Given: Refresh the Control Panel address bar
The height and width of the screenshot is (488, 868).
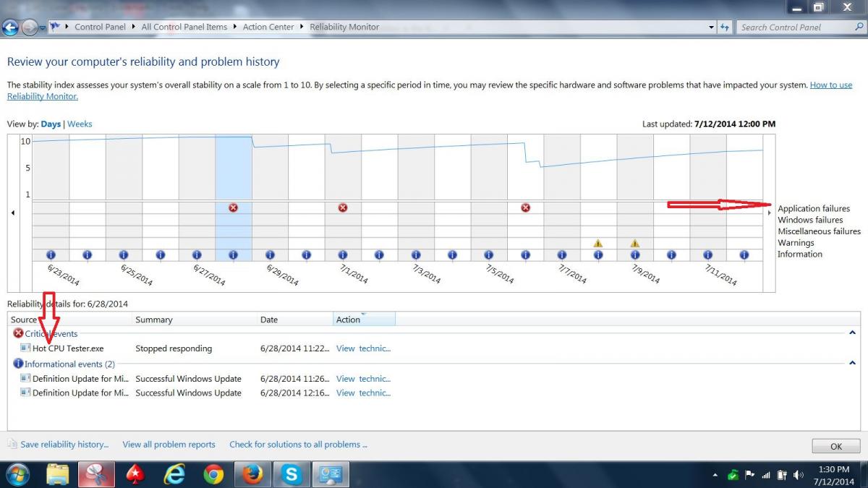Looking at the screenshot, I should click(x=725, y=27).
